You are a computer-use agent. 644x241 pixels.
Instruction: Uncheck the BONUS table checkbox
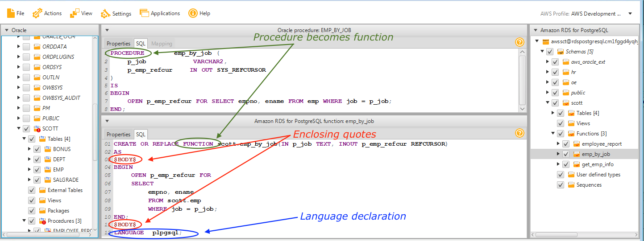(37, 149)
